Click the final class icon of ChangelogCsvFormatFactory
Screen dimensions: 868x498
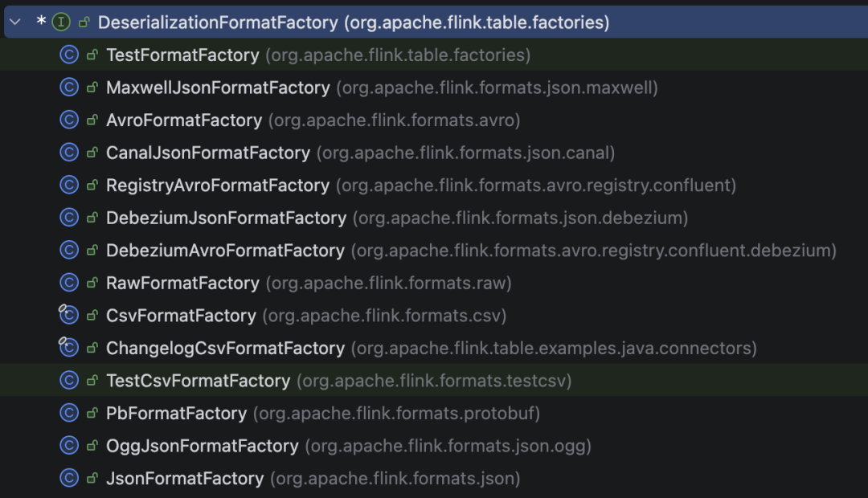click(x=68, y=348)
